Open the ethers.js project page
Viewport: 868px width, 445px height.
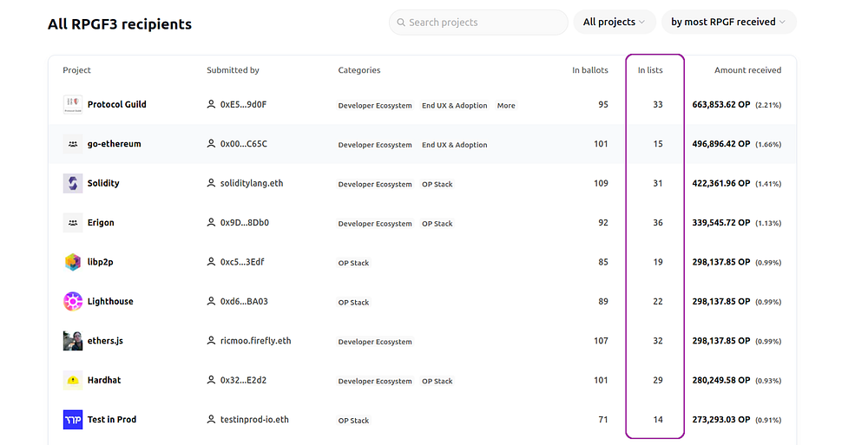click(105, 341)
